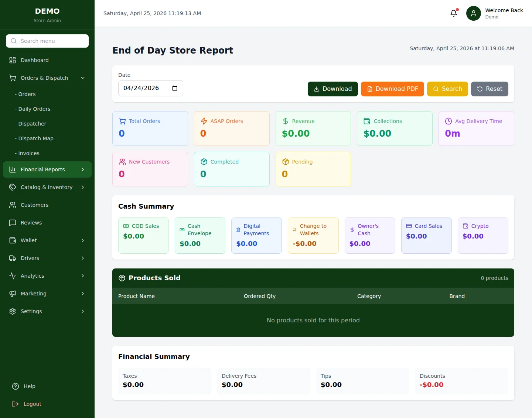Click the yellow Search button
532x418 pixels.
(447, 89)
